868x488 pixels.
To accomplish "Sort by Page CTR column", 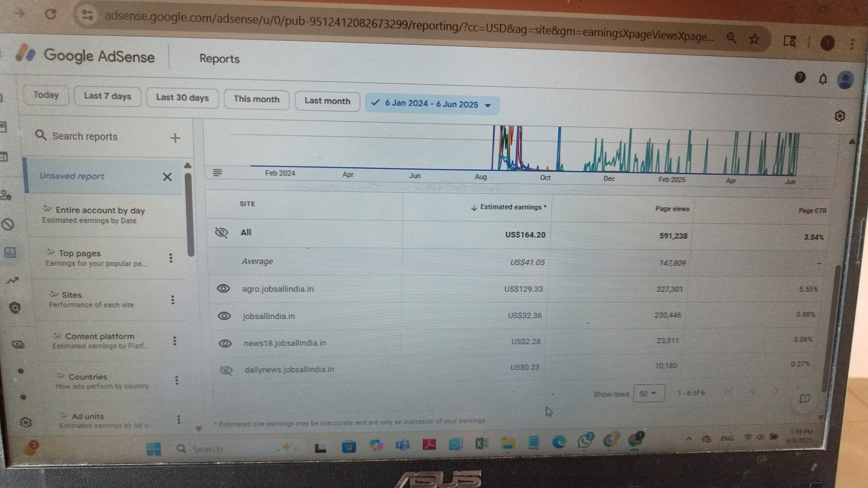I will tap(812, 210).
